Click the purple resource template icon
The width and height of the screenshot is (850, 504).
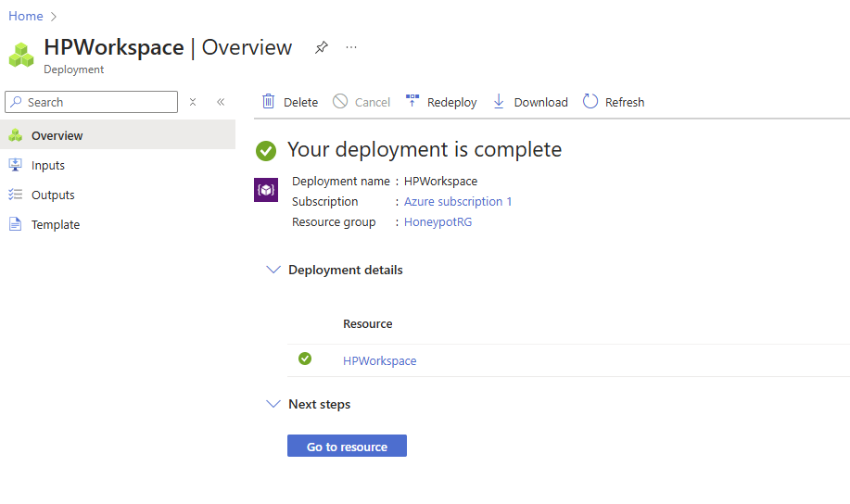tap(266, 190)
